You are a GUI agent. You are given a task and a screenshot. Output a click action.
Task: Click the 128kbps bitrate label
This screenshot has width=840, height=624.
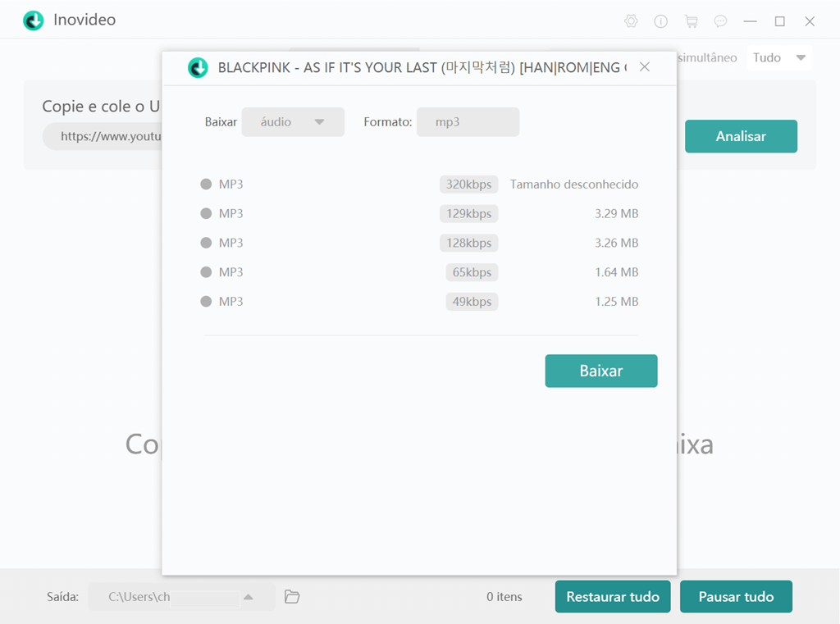(x=468, y=243)
